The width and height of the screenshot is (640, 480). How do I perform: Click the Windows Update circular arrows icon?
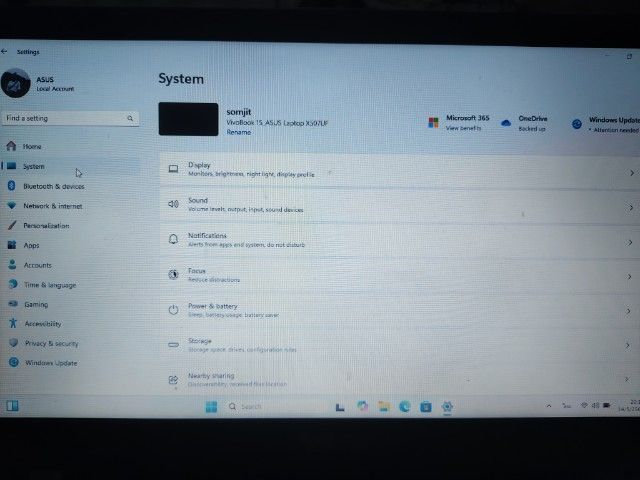[577, 124]
